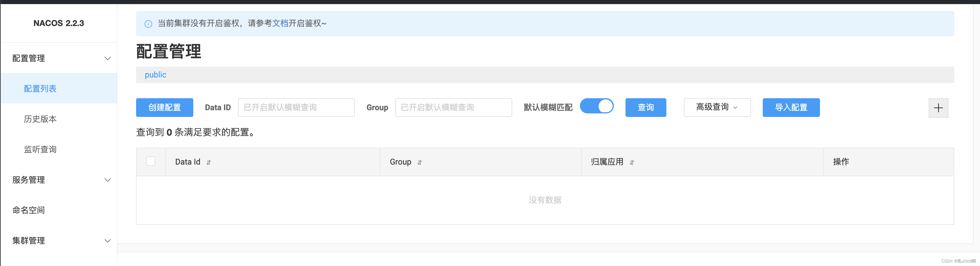This screenshot has width=980, height=266.
Task: Click the plus icon button at right
Action: click(x=938, y=108)
